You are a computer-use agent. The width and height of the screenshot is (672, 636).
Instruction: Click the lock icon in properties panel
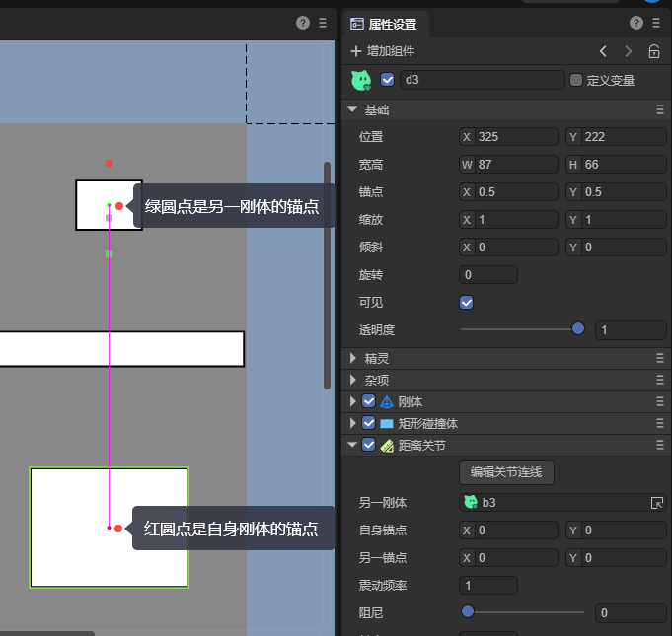coord(654,51)
